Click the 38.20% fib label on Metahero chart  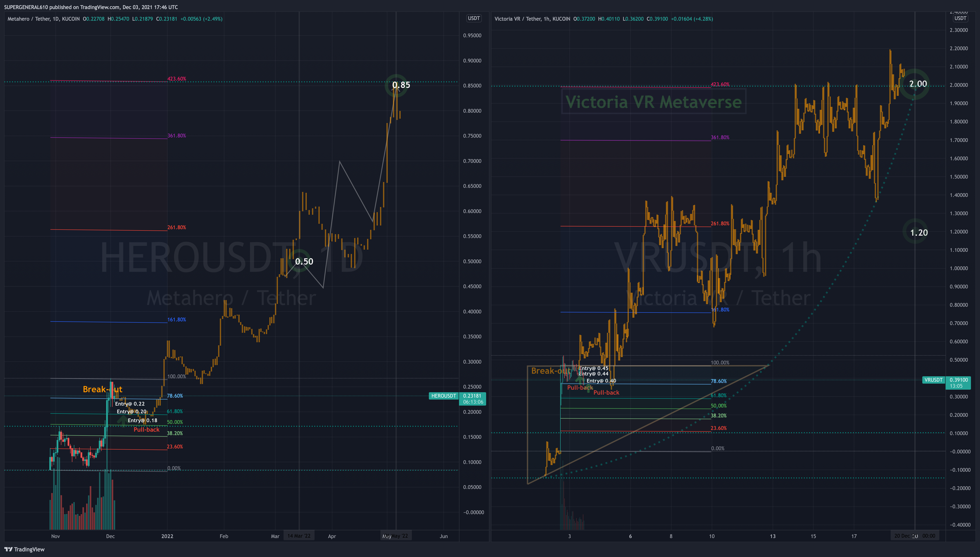tap(175, 433)
